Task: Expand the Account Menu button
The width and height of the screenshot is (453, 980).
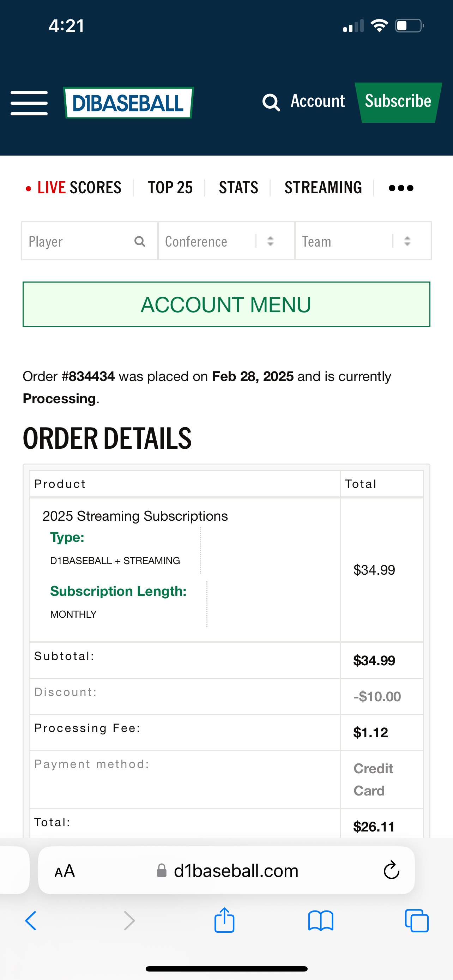Action: [226, 304]
